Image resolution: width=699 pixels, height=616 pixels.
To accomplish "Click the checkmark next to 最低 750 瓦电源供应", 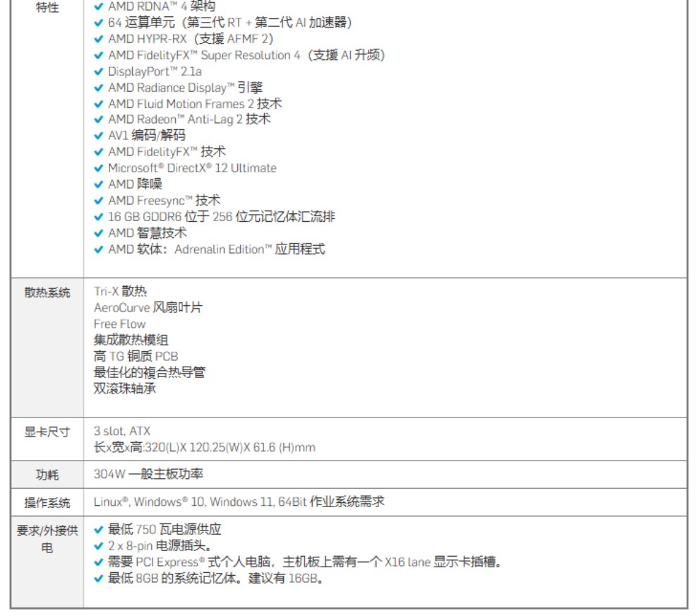I will [x=99, y=530].
